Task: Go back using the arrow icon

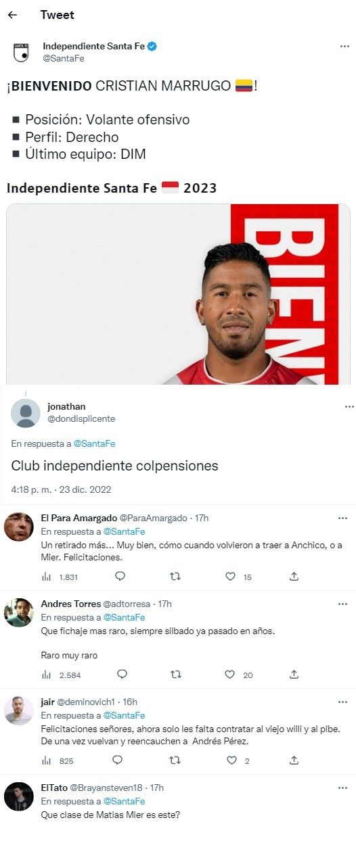Action: click(12, 15)
